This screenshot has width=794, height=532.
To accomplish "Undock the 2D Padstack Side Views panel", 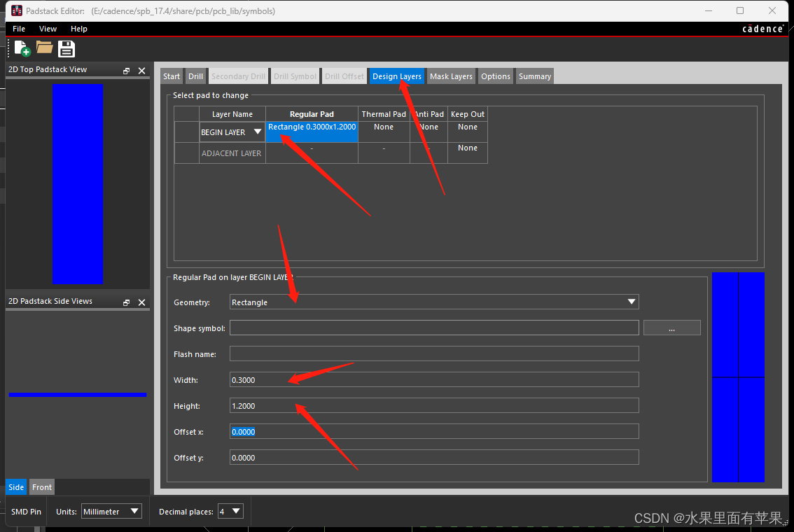I will tap(127, 302).
